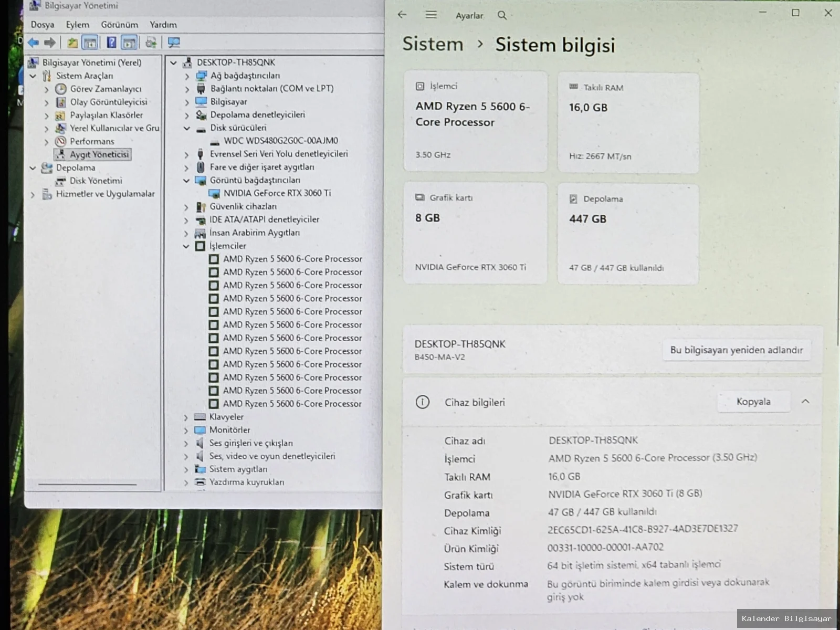Select the Sistem aygıtları icon

point(200,469)
